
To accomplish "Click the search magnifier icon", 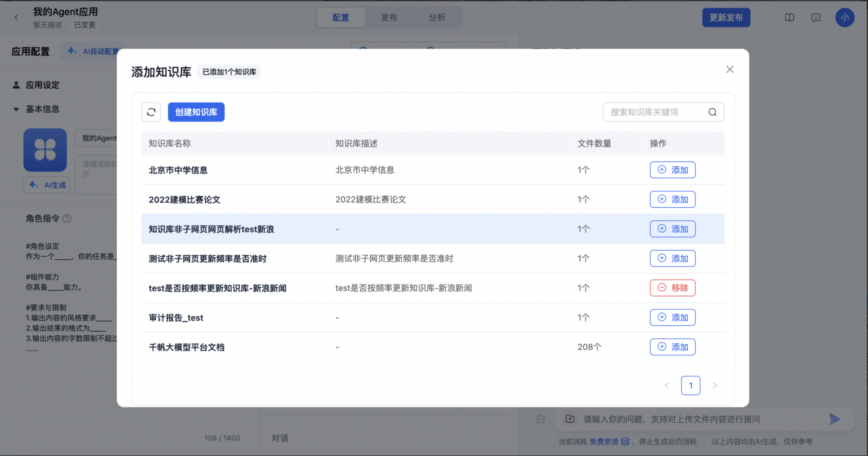I will (712, 112).
